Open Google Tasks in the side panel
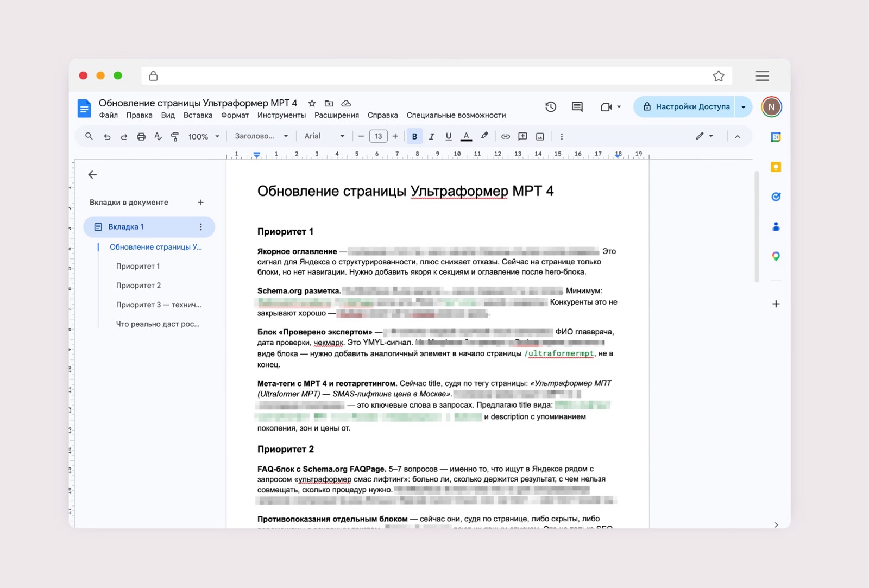Screen dimensions: 869x588 [x=776, y=197]
